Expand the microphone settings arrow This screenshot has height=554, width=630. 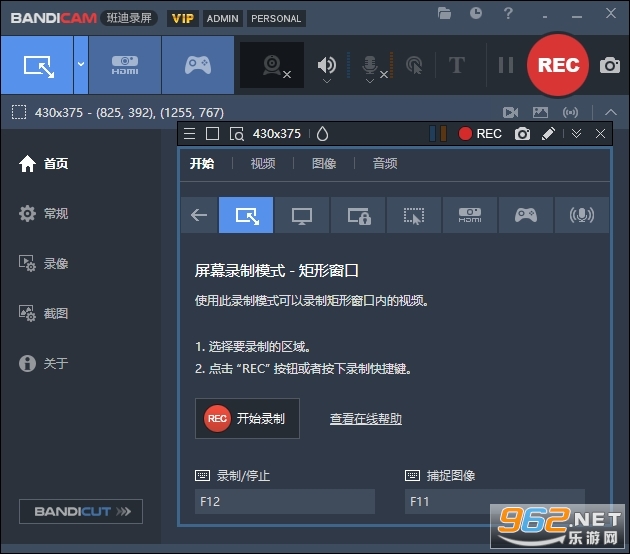pyautogui.click(x=370, y=81)
